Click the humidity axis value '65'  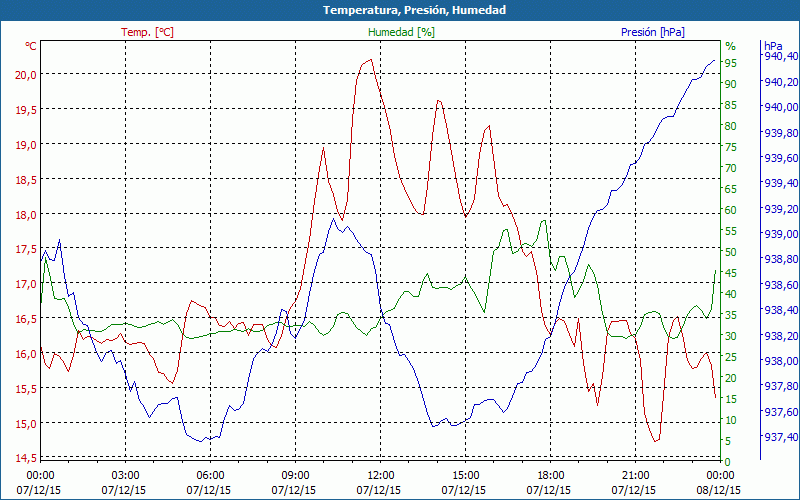(x=731, y=189)
